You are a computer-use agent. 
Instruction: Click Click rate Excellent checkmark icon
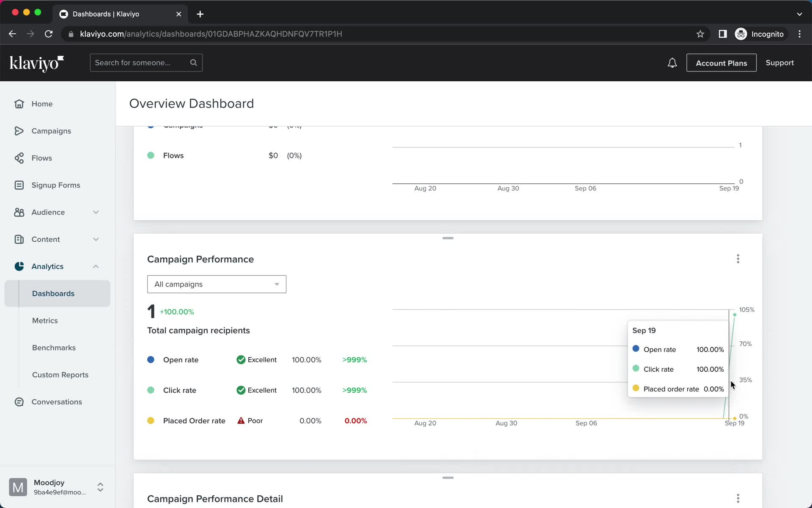coord(241,390)
